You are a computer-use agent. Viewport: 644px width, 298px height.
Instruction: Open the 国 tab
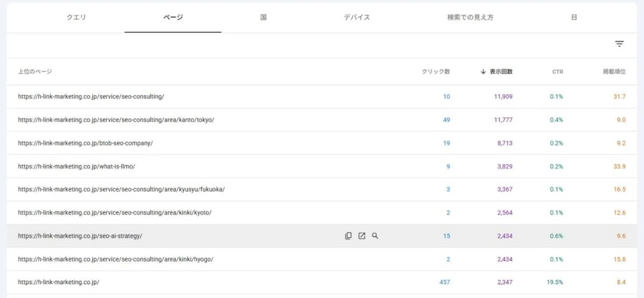tap(264, 17)
